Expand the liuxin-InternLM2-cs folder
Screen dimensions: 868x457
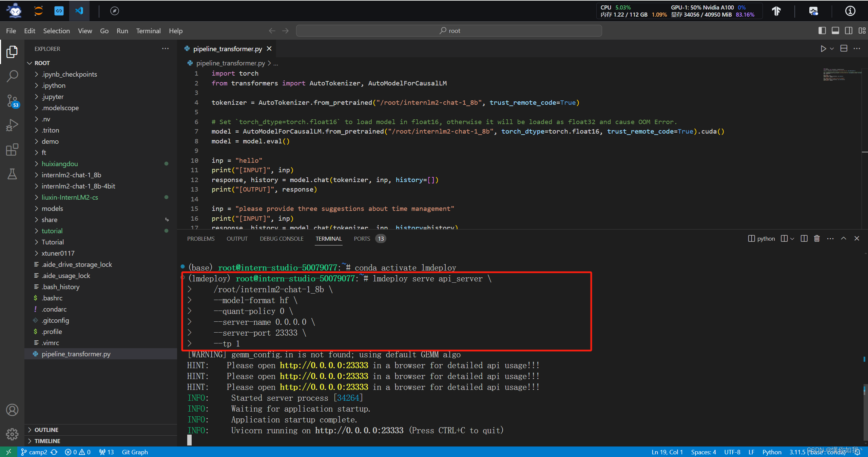pyautogui.click(x=101, y=197)
